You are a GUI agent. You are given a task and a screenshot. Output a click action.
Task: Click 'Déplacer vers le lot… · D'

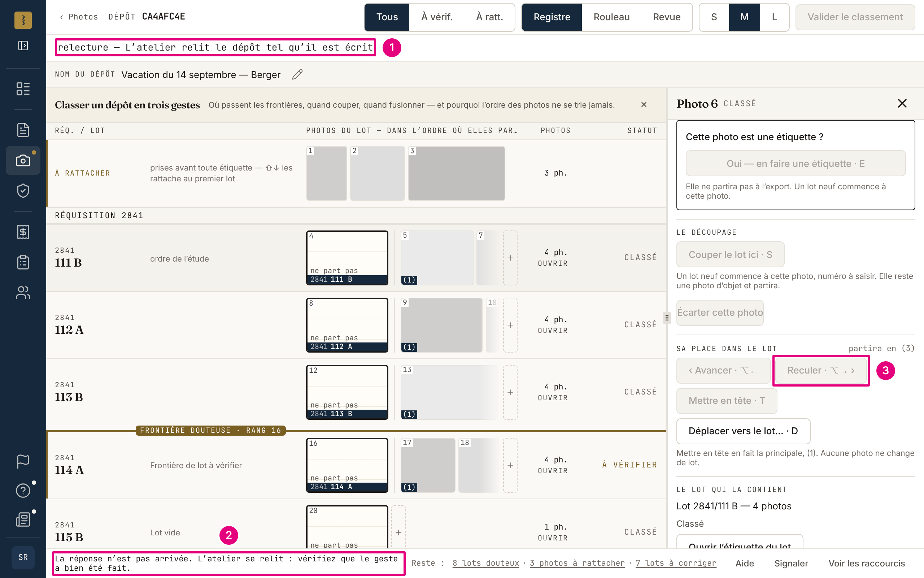[743, 431]
